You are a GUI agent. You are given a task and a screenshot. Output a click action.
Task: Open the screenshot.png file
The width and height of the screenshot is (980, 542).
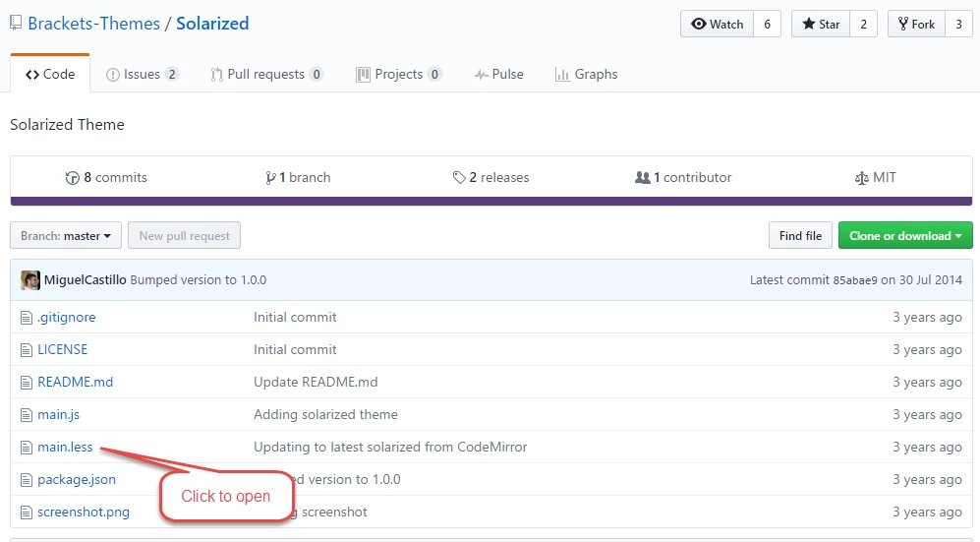[x=84, y=512]
